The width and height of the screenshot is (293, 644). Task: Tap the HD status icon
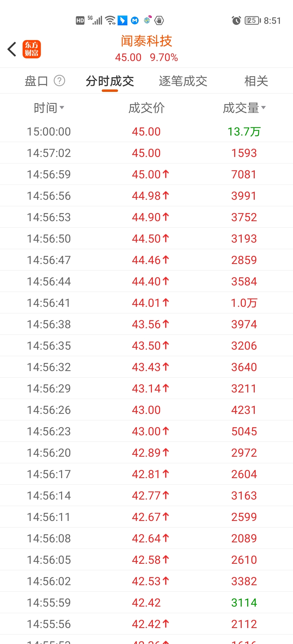click(x=80, y=21)
